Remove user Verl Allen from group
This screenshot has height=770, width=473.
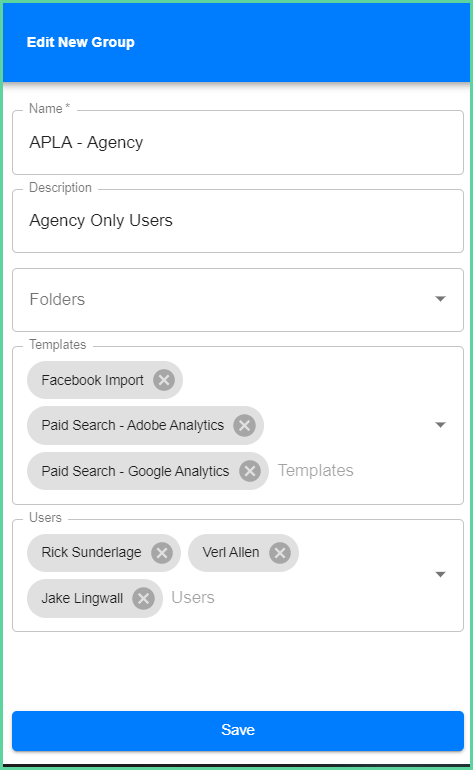point(280,553)
